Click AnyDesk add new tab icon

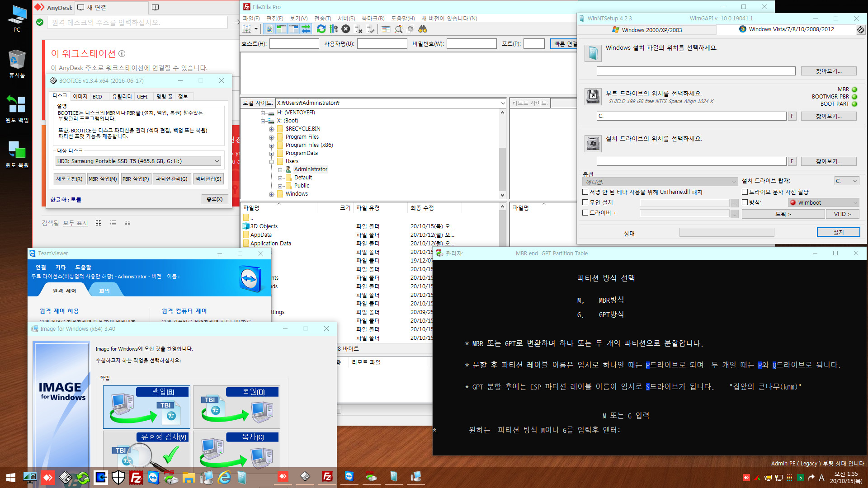[155, 7]
